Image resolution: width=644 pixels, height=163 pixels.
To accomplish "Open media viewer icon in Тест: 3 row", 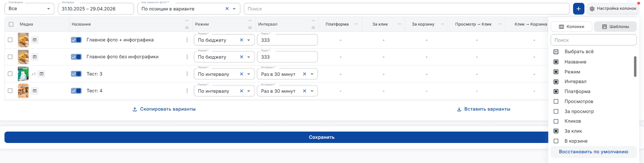I will pyautogui.click(x=42, y=74).
